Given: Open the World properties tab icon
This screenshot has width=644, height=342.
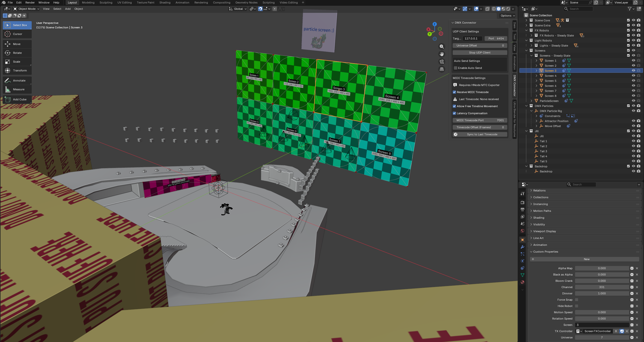Looking at the screenshot, I should [522, 231].
